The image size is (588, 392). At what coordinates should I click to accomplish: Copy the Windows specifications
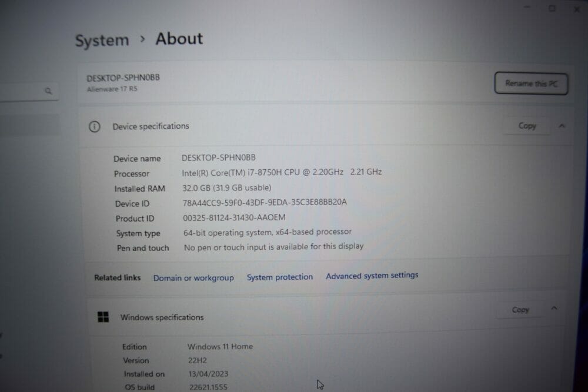[520, 310]
